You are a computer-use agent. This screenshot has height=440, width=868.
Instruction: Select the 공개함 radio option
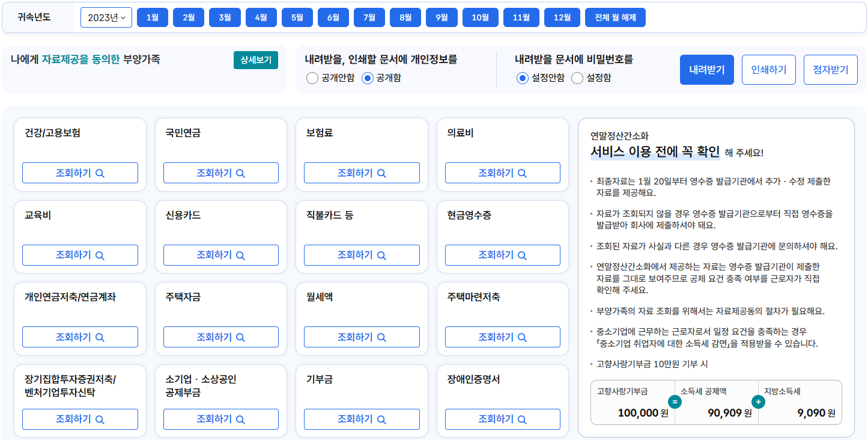368,78
